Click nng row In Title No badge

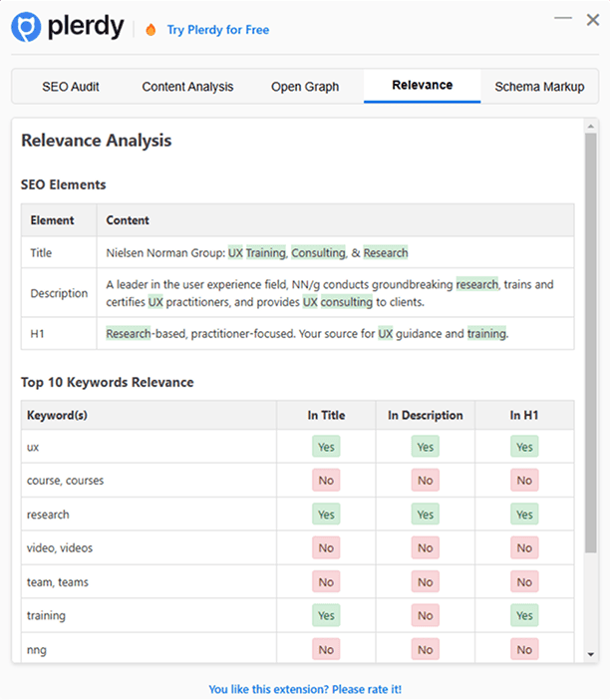tap(326, 649)
